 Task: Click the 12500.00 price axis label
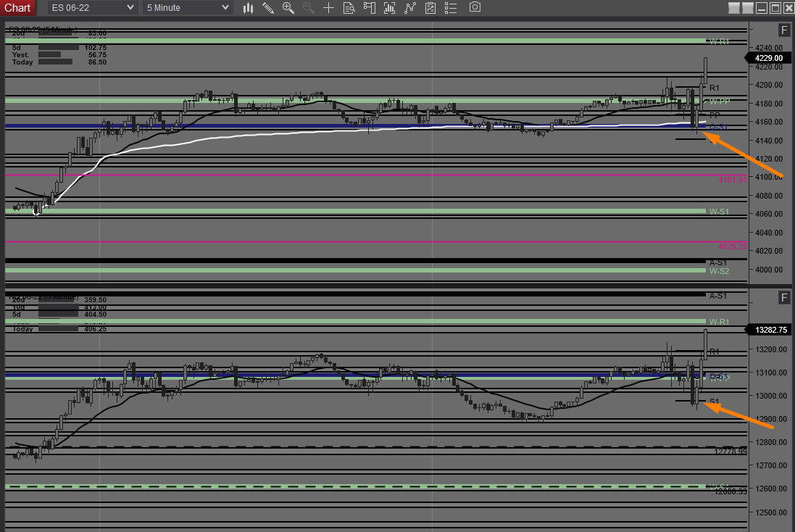coord(770,512)
